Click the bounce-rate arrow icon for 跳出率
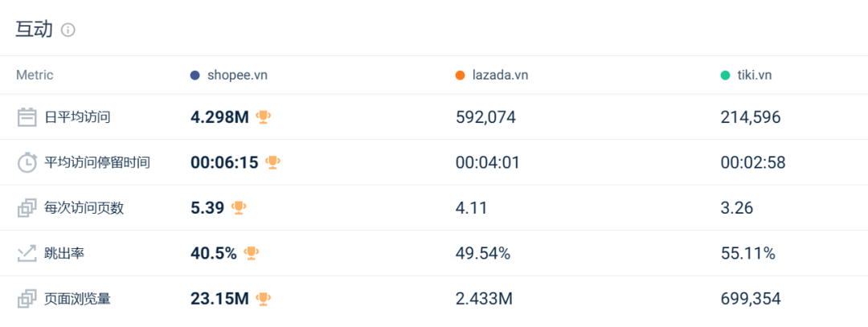 pos(27,253)
